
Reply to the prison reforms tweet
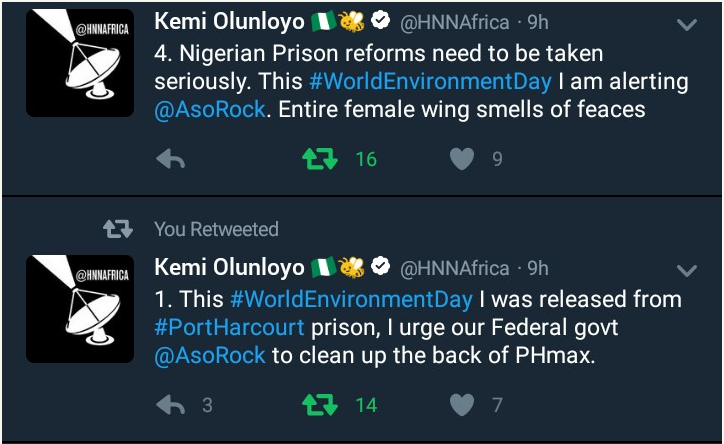(x=171, y=159)
